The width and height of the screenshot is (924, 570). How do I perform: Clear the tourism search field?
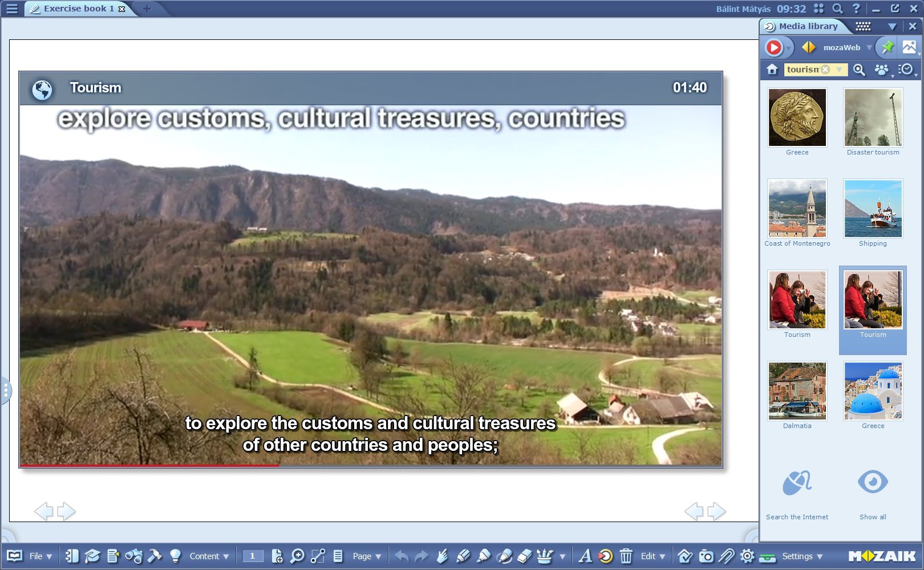click(825, 70)
